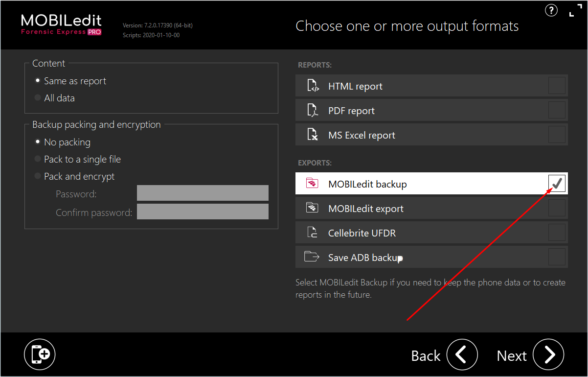
Task: Click the HTML report file icon
Action: point(313,86)
